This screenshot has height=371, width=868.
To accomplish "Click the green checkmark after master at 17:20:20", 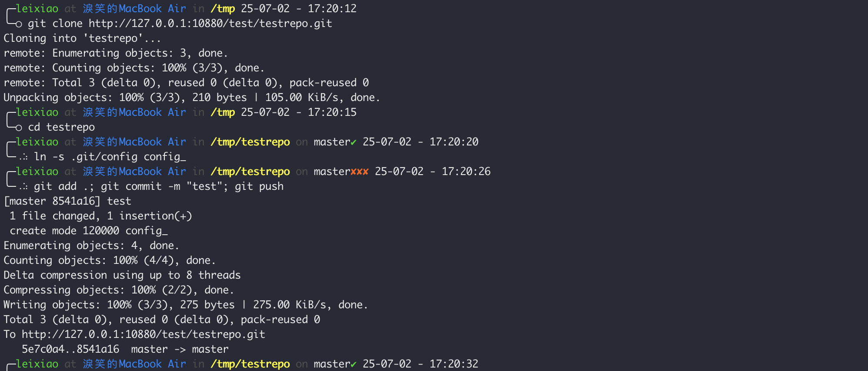I will pyautogui.click(x=354, y=142).
